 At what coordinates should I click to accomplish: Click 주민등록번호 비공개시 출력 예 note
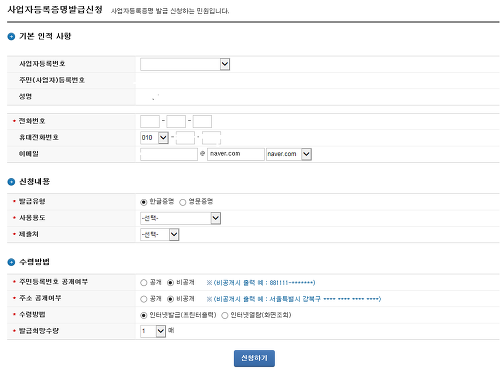pos(261,283)
